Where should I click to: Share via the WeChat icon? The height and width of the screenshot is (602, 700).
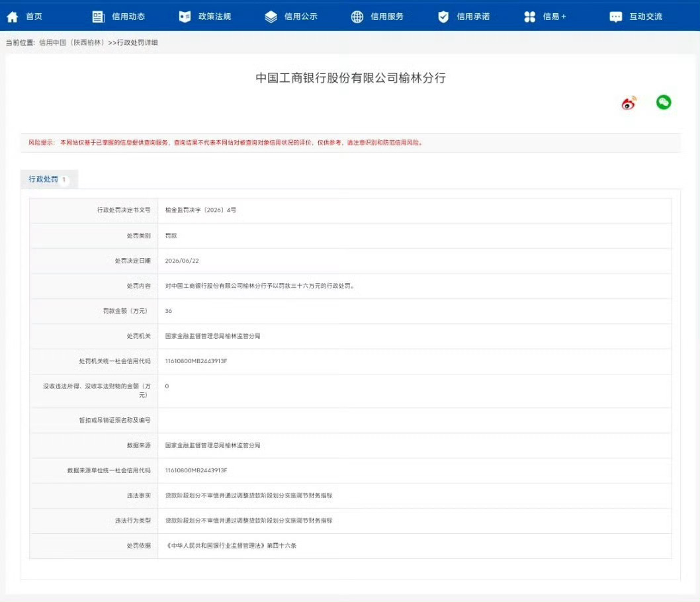pos(664,102)
